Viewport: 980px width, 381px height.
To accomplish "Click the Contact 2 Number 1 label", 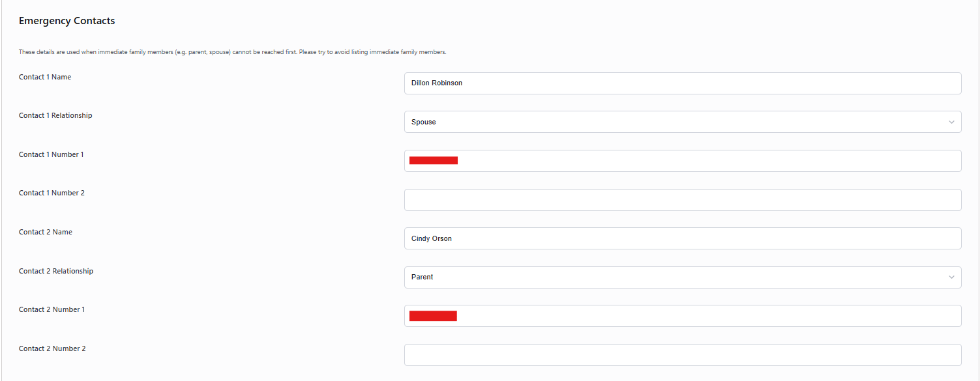I will point(52,309).
